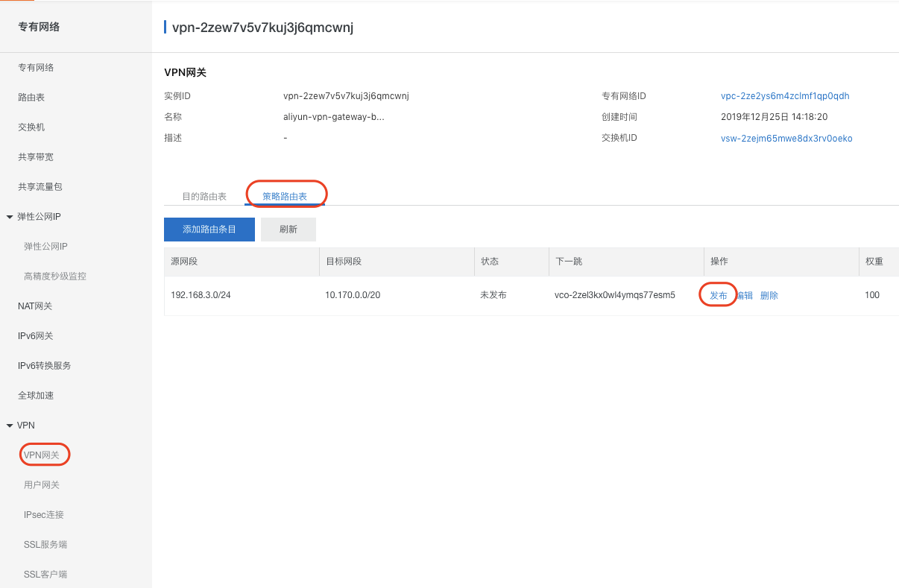Open 共享流量包 sidebar item
Image resolution: width=899 pixels, height=588 pixels.
(x=40, y=187)
